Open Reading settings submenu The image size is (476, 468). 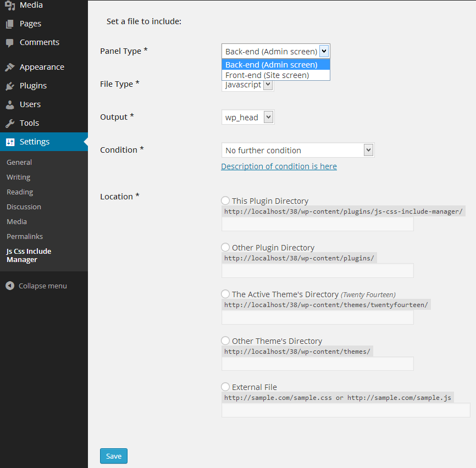tap(20, 192)
